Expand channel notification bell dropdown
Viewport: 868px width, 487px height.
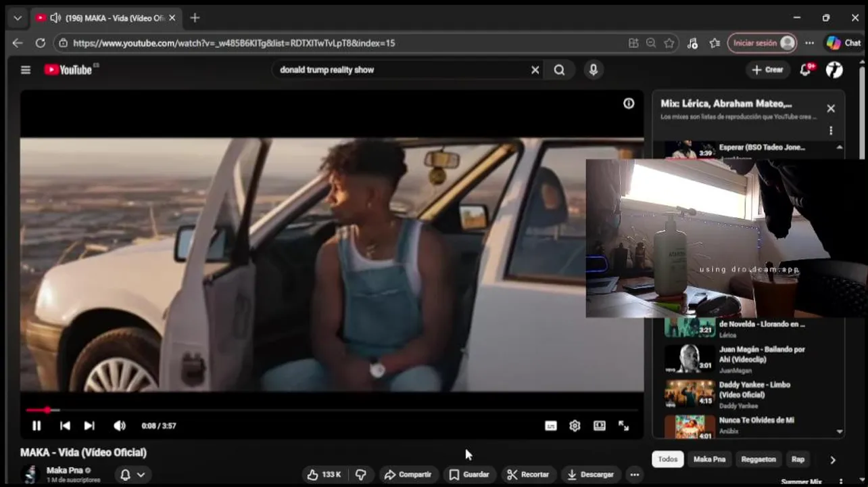point(132,475)
